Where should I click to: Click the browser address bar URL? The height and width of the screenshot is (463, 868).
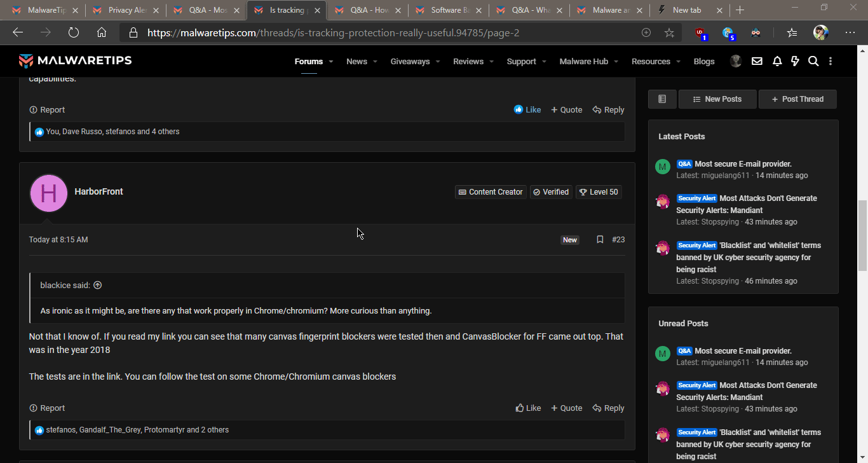pos(333,32)
